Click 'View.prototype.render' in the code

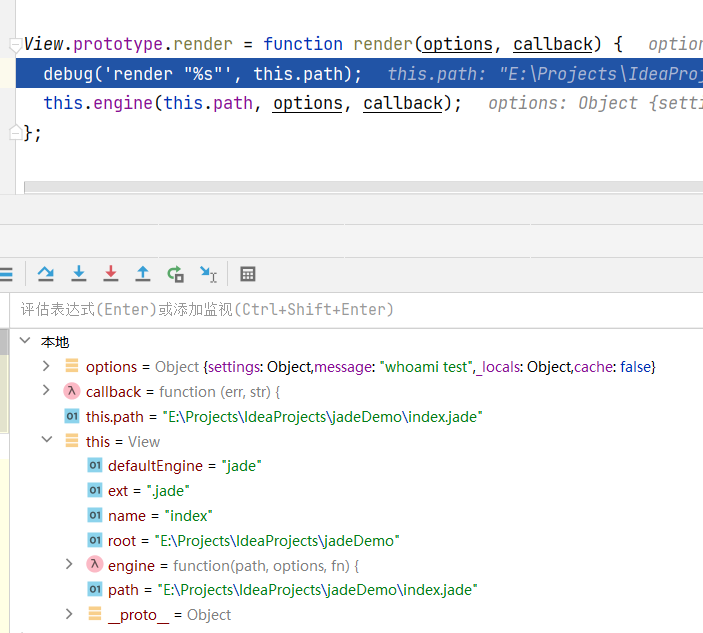point(128,44)
